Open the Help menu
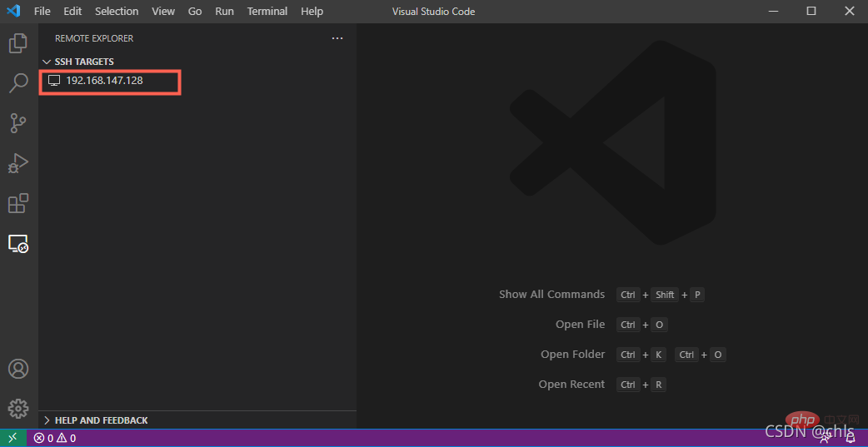This screenshot has width=868, height=447. [312, 12]
